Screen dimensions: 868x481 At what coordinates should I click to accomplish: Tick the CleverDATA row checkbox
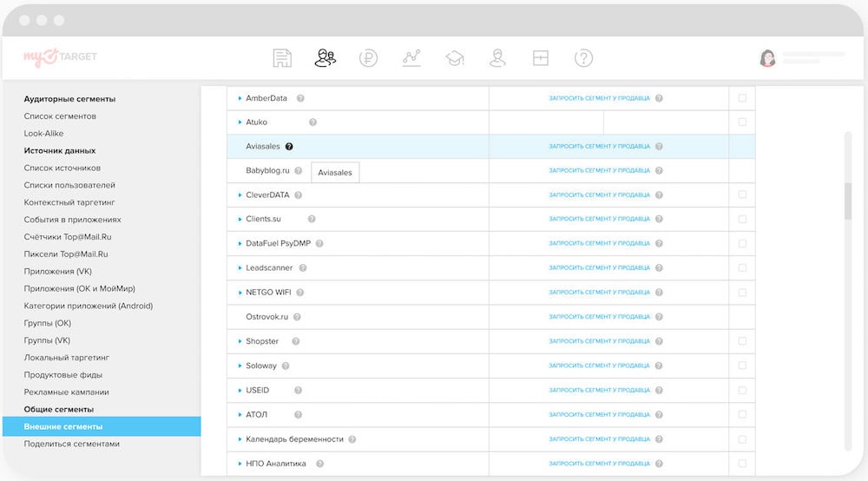coord(742,194)
